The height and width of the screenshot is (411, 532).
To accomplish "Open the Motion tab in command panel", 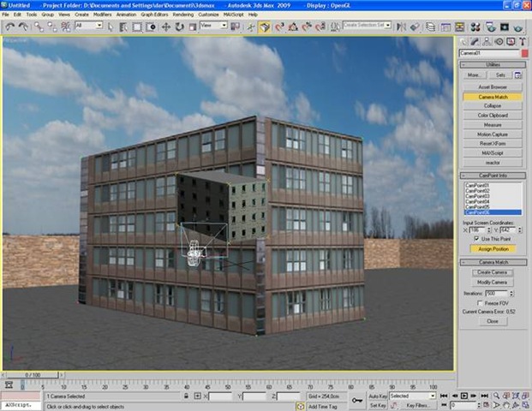I will click(x=499, y=41).
